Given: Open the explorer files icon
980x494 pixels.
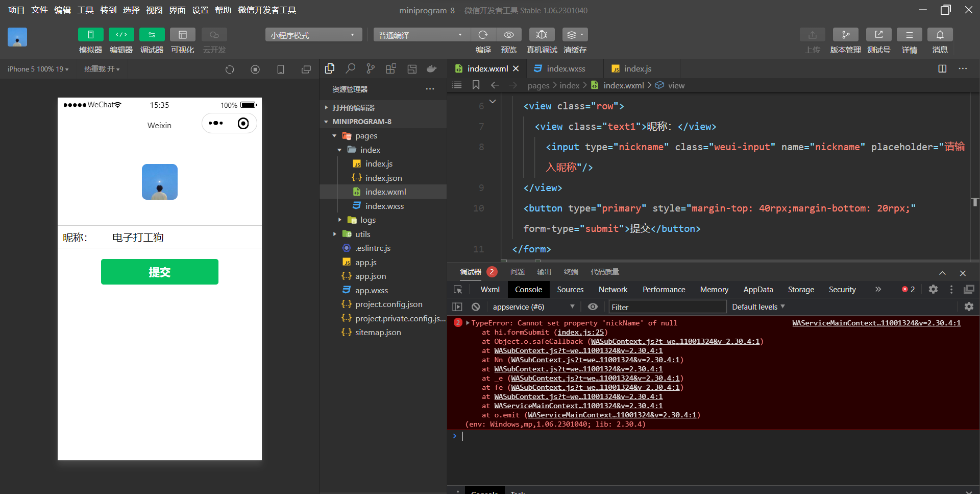Looking at the screenshot, I should coord(330,68).
